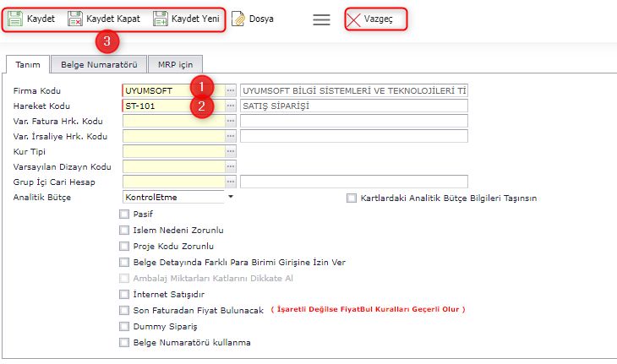Click the Kaydet save icon
617x364 pixels.
[x=15, y=19]
